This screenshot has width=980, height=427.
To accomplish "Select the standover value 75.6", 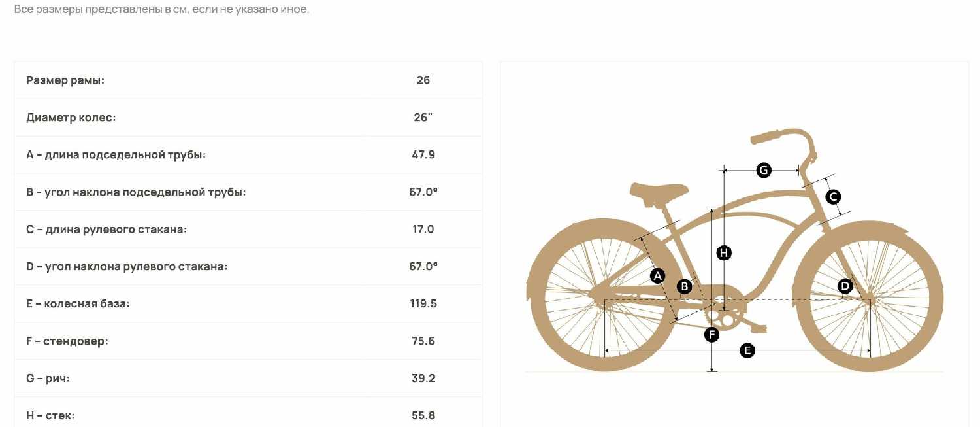I will 423,341.
